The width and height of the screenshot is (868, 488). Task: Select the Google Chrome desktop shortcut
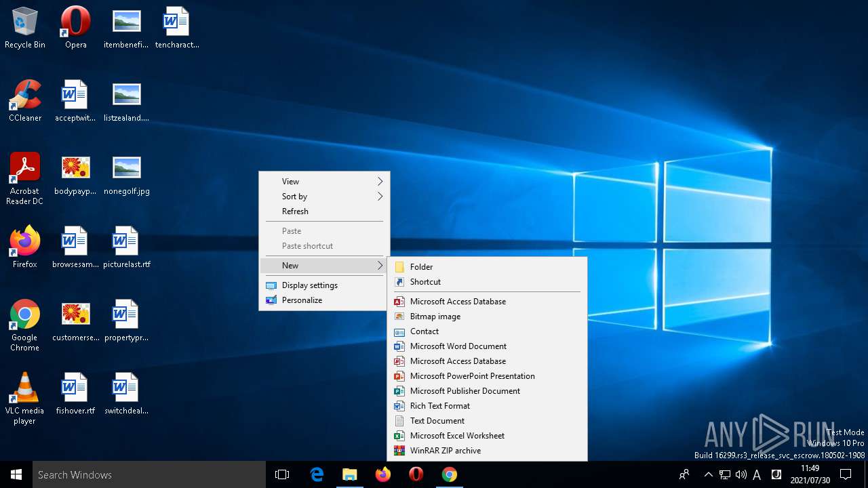point(25,325)
